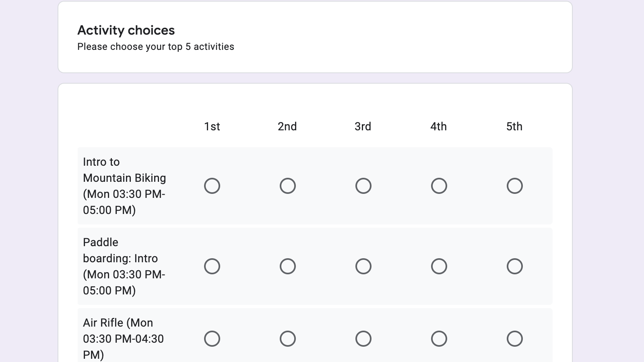Image resolution: width=644 pixels, height=362 pixels.
Task: Select 5th choice for Intro to Mountain Biking
Action: coord(514,185)
